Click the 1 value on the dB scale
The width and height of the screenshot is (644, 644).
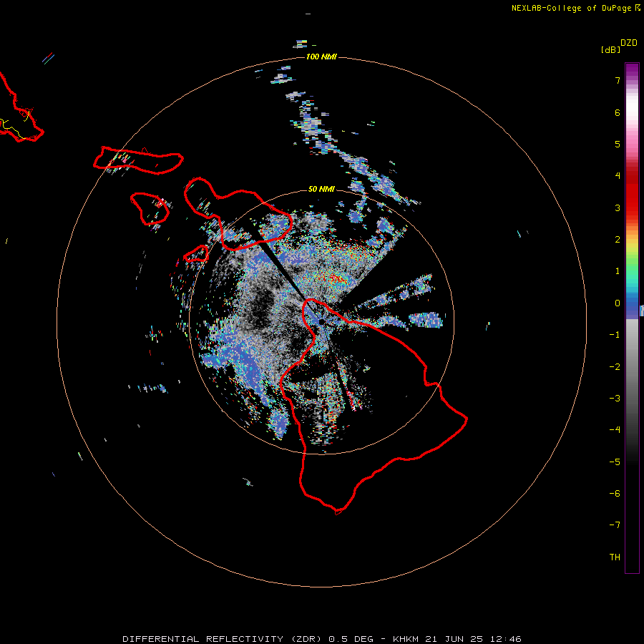(x=618, y=271)
